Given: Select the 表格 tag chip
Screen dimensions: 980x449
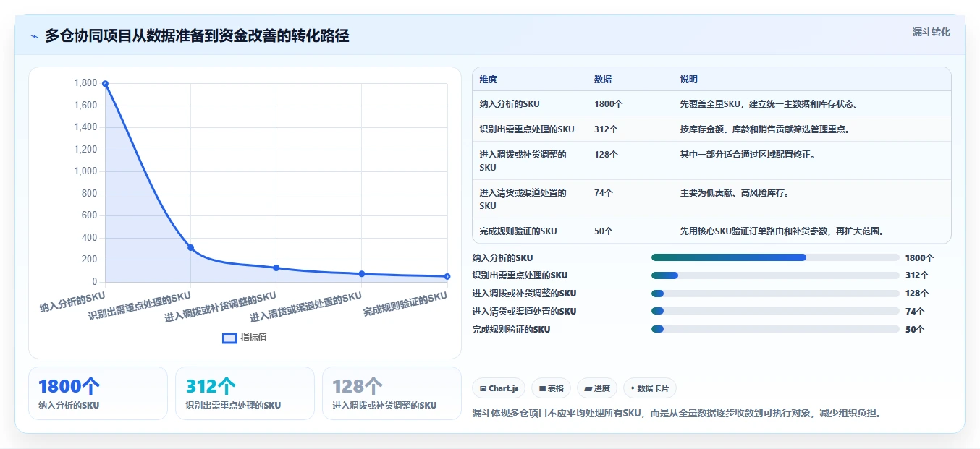Looking at the screenshot, I should pyautogui.click(x=551, y=388).
